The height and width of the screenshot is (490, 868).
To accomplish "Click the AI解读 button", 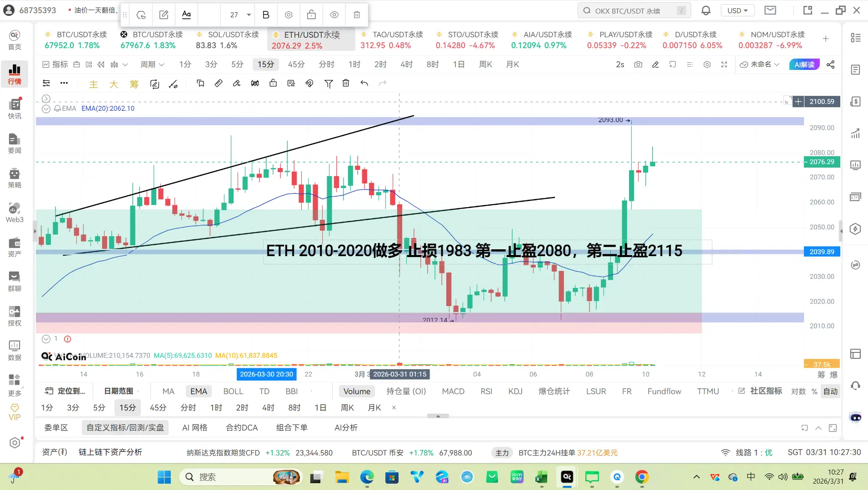I will coord(804,64).
